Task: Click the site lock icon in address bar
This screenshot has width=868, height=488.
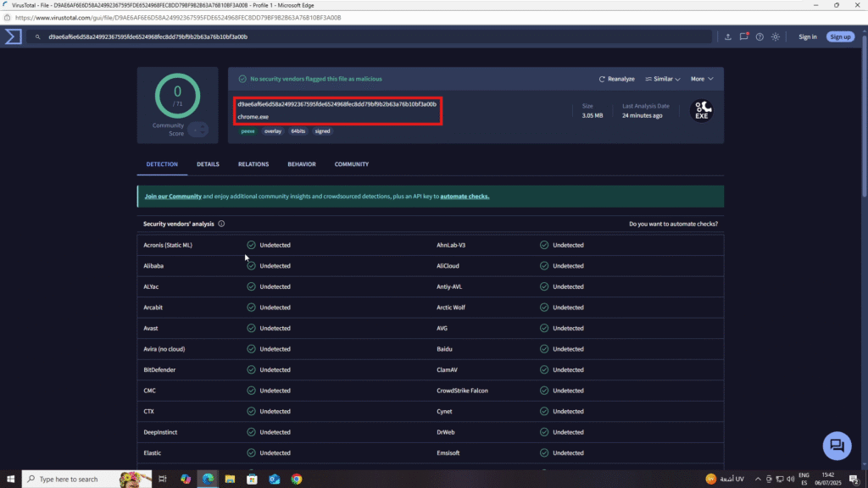Action: point(7,18)
